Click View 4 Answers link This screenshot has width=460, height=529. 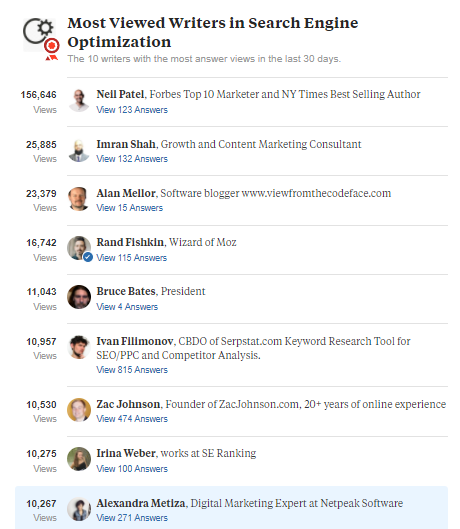coord(127,307)
